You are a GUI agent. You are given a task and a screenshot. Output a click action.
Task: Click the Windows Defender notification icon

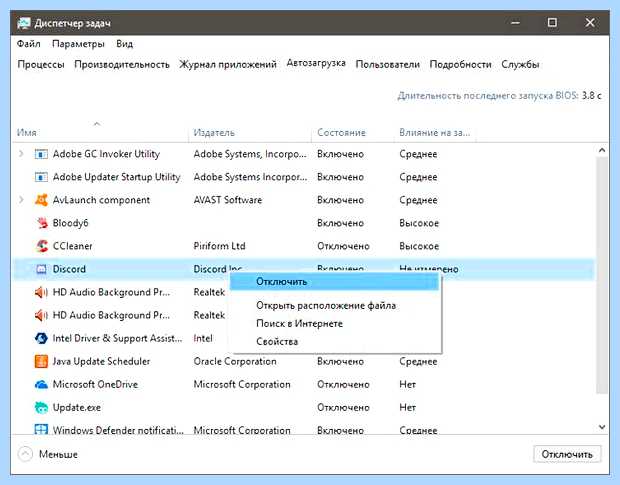pyautogui.click(x=41, y=429)
